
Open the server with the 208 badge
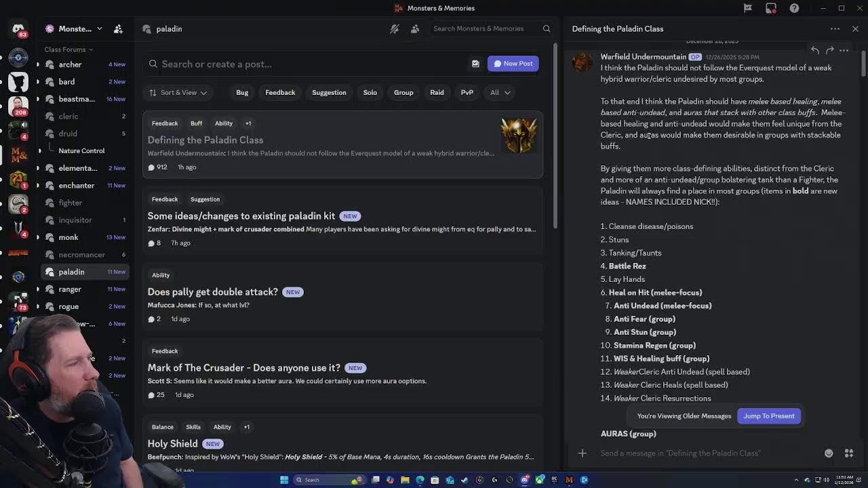tap(18, 105)
